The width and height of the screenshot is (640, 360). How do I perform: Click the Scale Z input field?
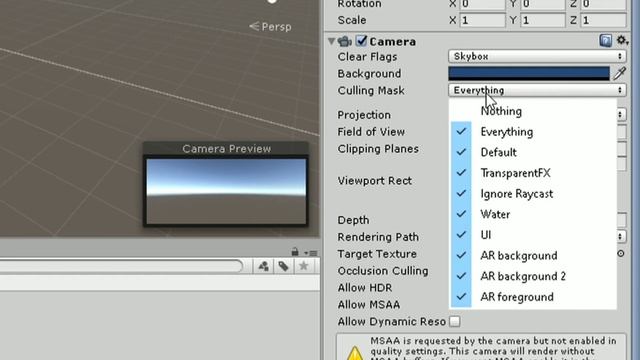(x=603, y=20)
